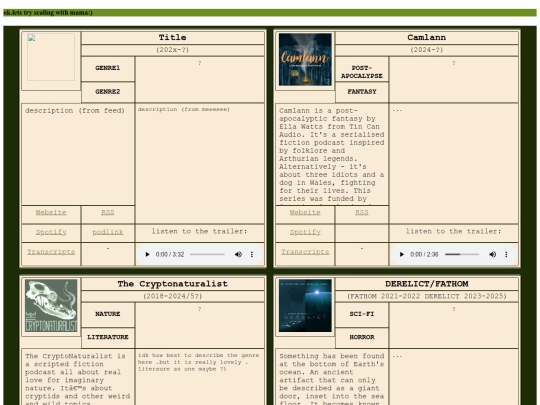
Task: Click the 0:00 / 2:36 time display
Action: (424, 255)
